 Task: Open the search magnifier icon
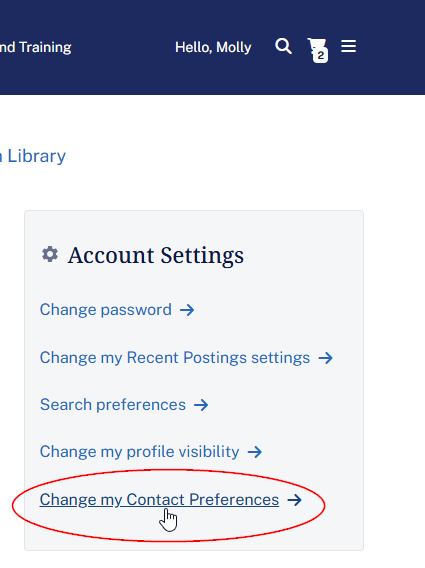pos(283,46)
